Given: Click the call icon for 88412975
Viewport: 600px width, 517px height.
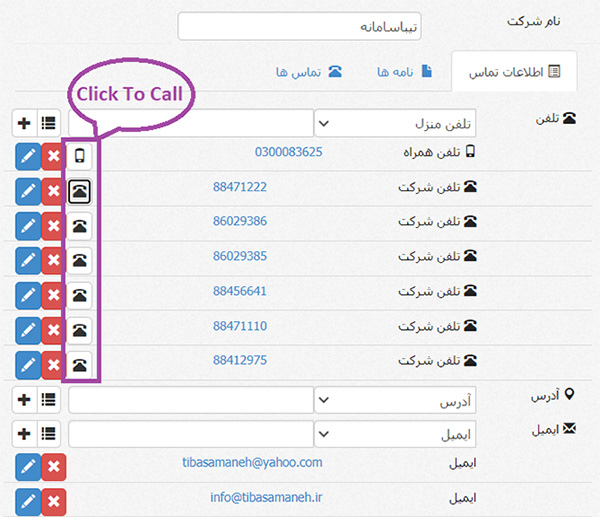Looking at the screenshot, I should [x=80, y=365].
